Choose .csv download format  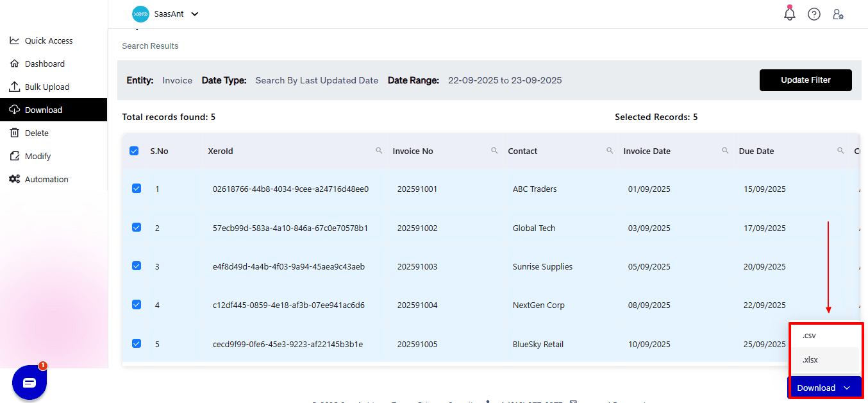click(x=809, y=336)
